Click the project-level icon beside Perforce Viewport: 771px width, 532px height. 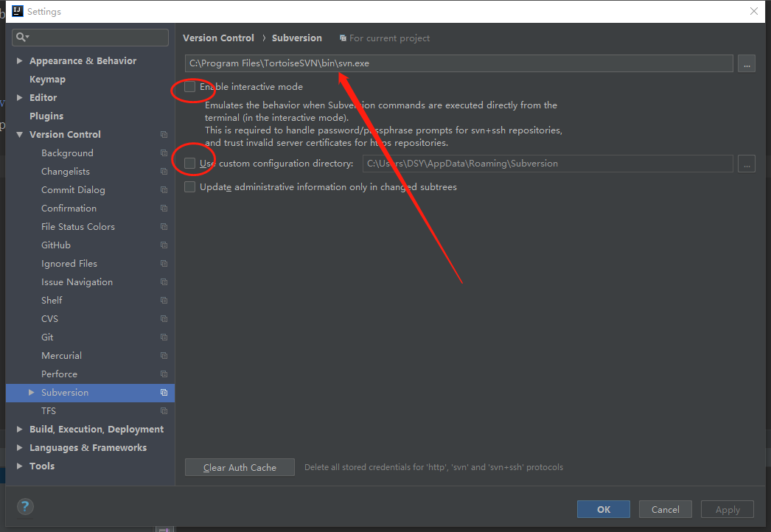tap(164, 374)
